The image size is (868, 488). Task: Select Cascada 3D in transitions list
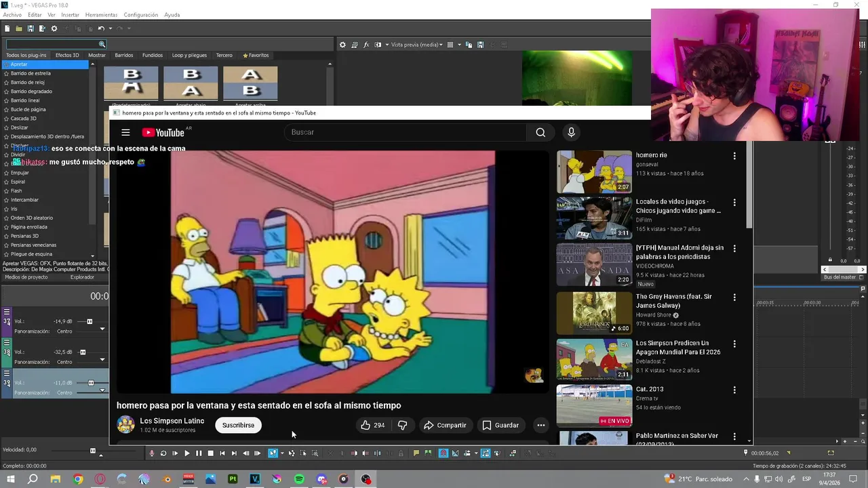coord(24,119)
